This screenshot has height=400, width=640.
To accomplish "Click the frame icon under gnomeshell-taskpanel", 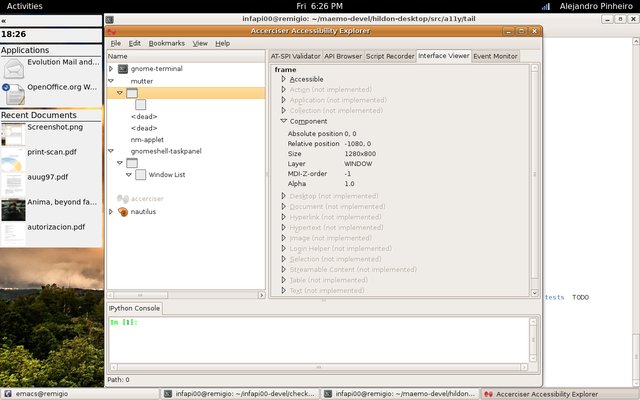I will 132,163.
